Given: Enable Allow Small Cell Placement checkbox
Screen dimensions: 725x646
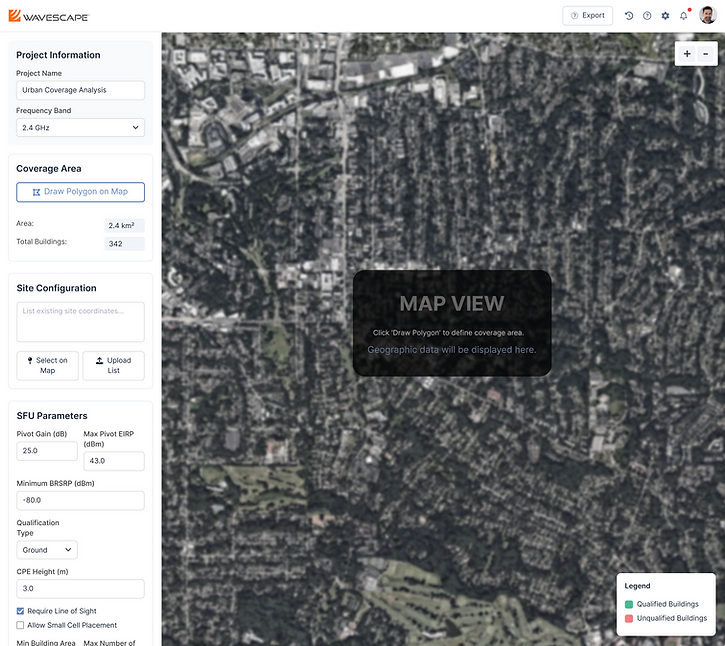Looking at the screenshot, I should (x=20, y=625).
